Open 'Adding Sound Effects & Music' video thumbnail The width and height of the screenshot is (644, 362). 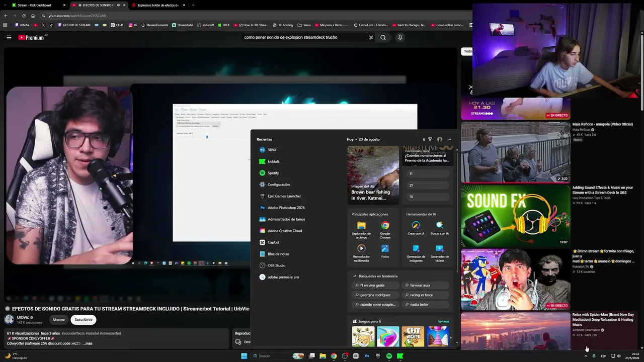coord(516,216)
